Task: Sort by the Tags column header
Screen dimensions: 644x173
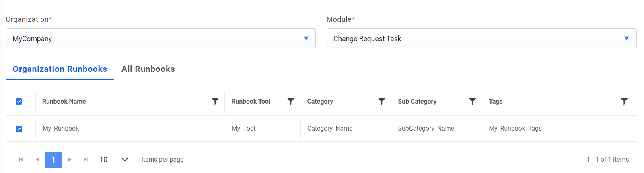Action: [496, 102]
